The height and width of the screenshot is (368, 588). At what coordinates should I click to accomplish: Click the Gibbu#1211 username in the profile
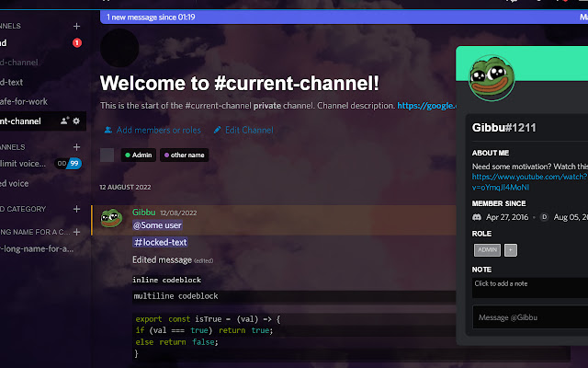tap(504, 128)
